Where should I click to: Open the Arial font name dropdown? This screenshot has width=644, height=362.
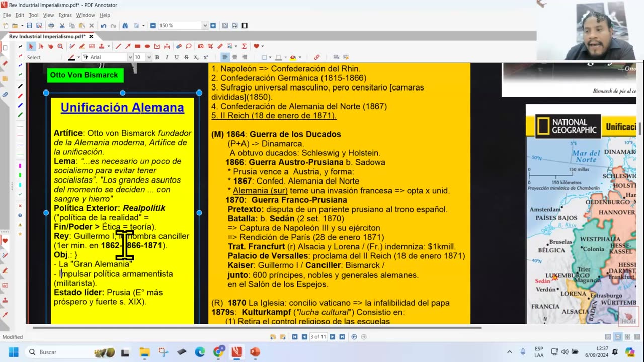coord(130,57)
